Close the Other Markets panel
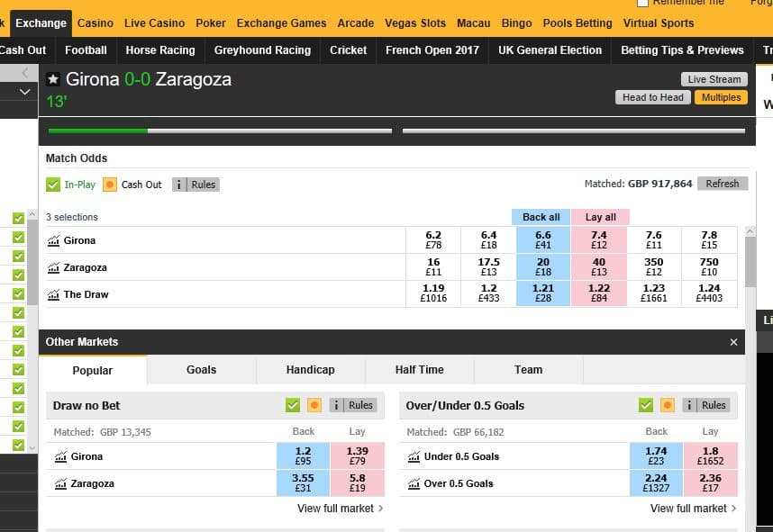 click(733, 342)
